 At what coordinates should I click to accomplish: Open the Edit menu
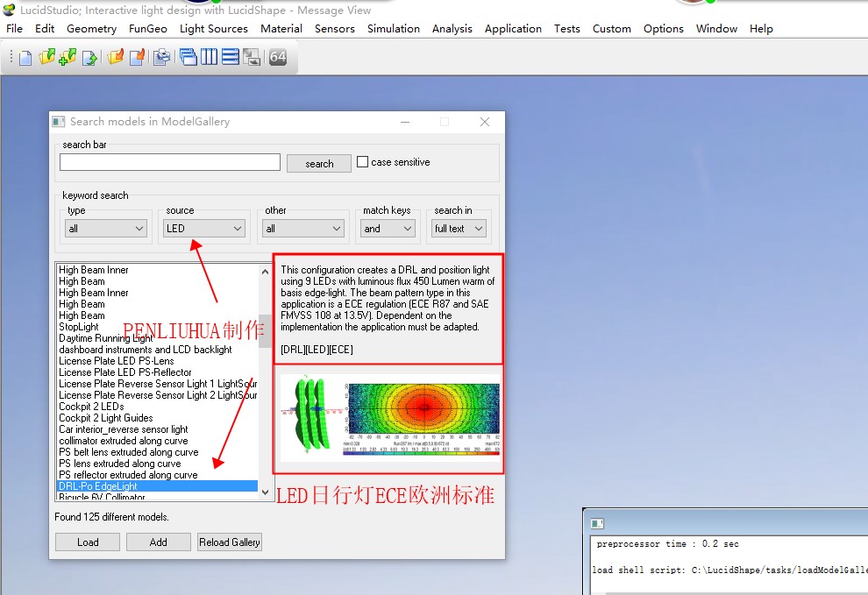pos(45,29)
